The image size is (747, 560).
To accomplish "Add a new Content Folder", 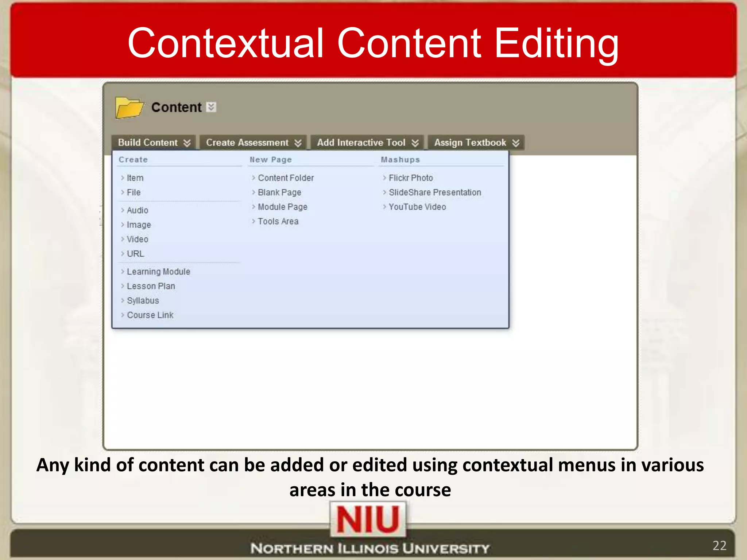I will pos(286,178).
